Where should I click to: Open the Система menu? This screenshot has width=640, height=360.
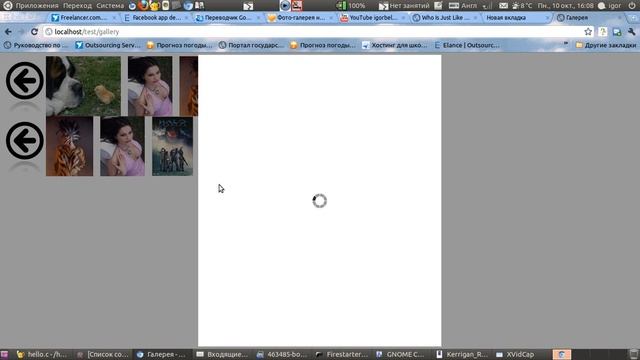110,6
